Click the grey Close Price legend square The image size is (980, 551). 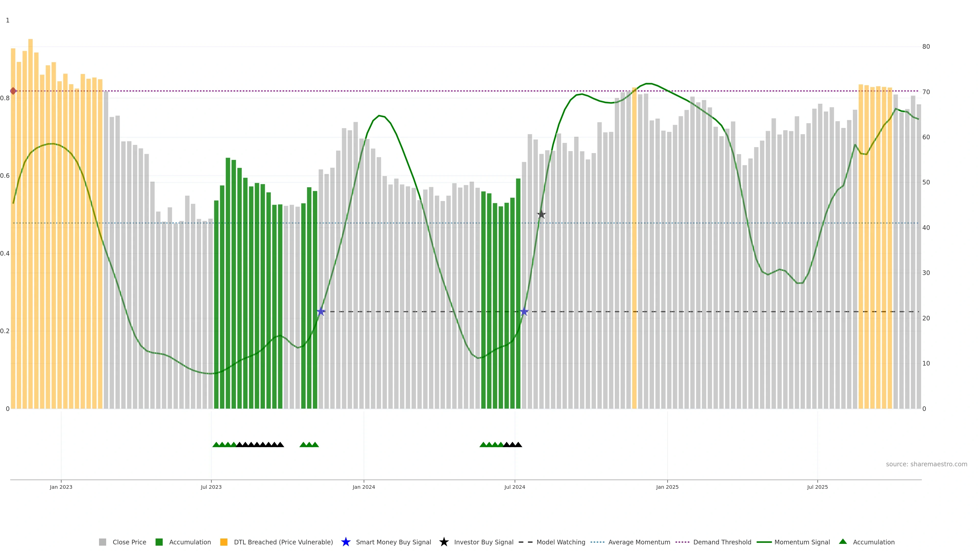click(x=102, y=542)
